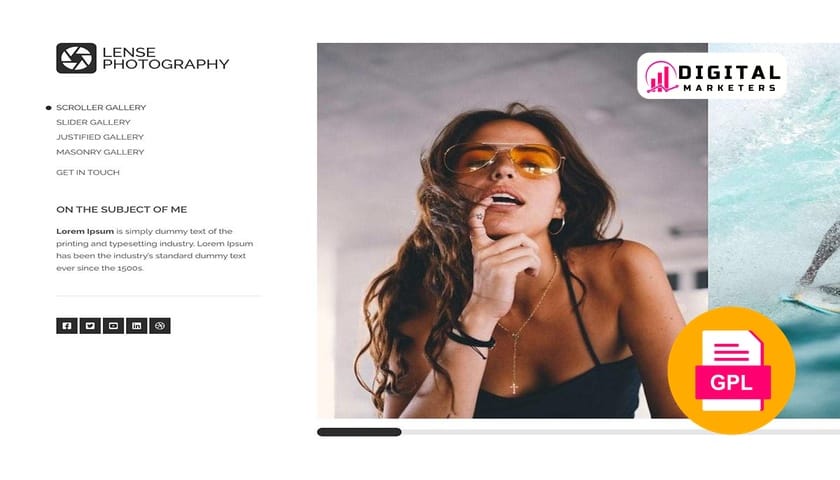Click the active bullet beside Scroller Gallery
The height and width of the screenshot is (480, 840).
[x=49, y=108]
